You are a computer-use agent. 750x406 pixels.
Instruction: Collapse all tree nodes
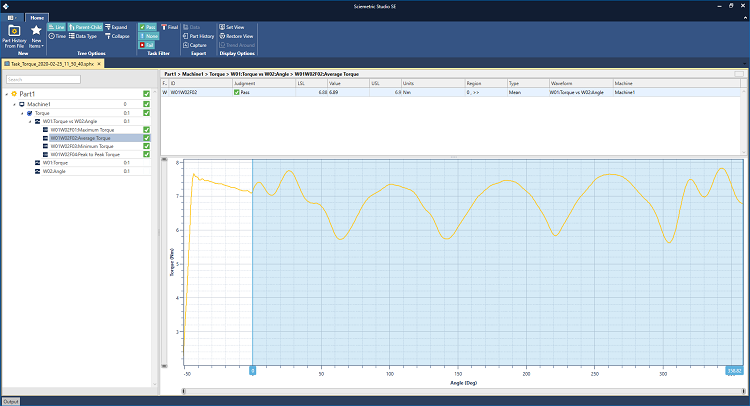click(116, 35)
